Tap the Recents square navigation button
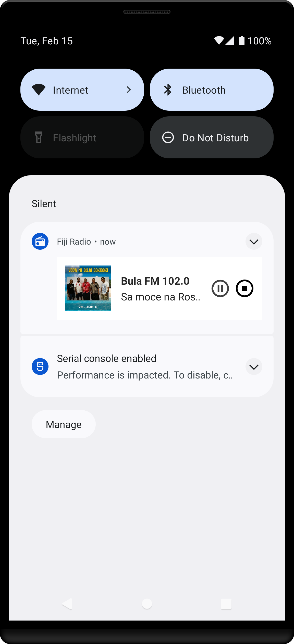Image resolution: width=294 pixels, height=644 pixels. point(226,604)
